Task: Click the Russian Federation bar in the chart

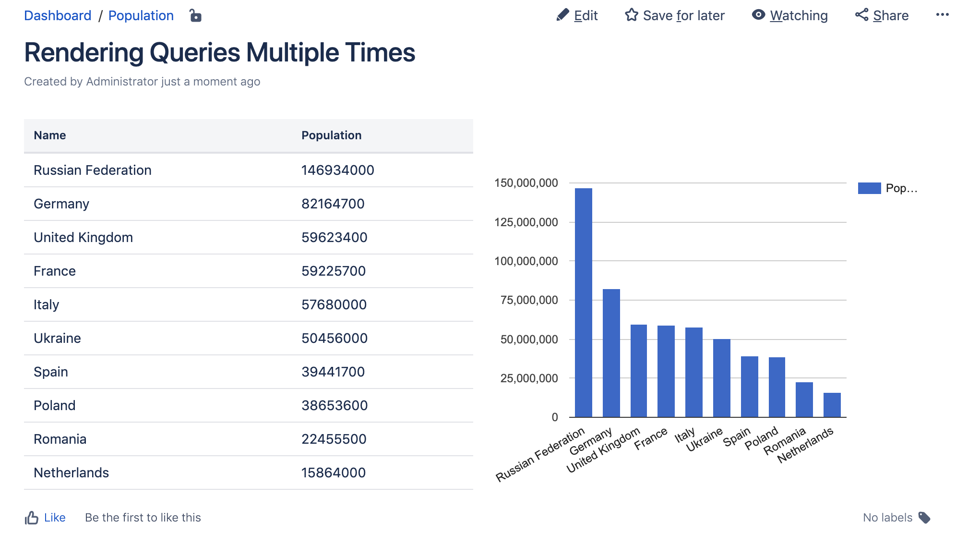Action: [584, 303]
